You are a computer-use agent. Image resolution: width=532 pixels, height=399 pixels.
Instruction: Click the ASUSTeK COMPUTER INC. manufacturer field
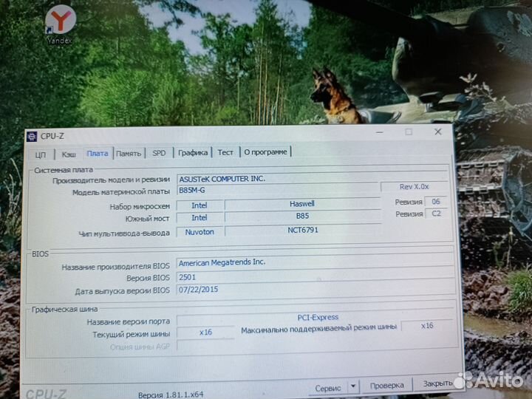[x=312, y=179]
